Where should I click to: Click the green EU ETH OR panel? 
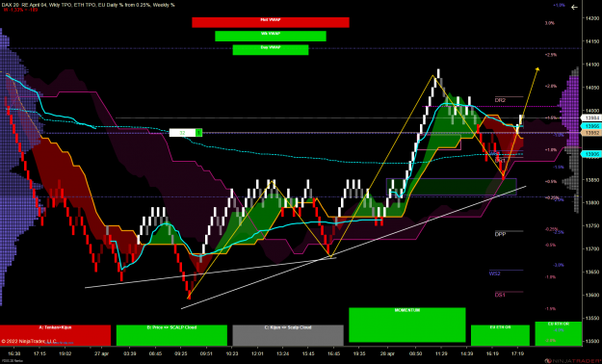click(500, 335)
